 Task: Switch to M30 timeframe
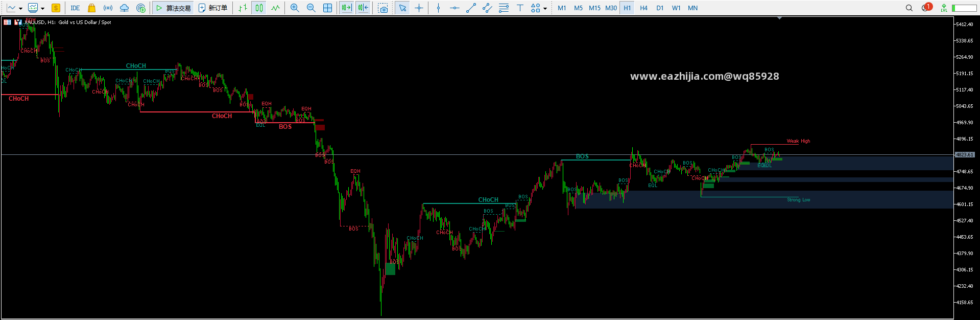click(611, 8)
